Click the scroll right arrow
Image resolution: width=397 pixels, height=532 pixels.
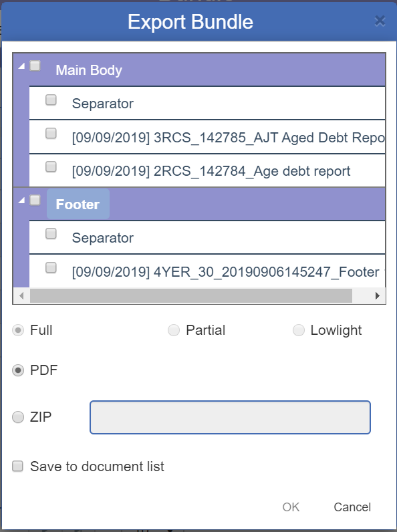click(378, 296)
